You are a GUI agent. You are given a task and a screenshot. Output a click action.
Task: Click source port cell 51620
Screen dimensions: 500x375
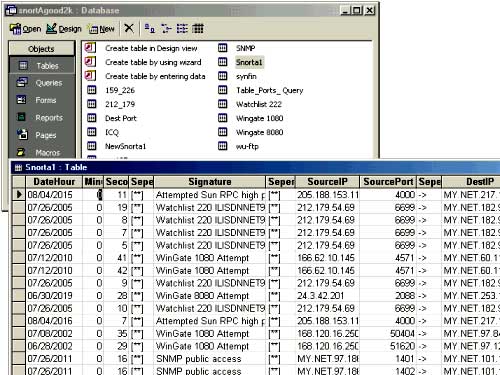click(x=388, y=346)
